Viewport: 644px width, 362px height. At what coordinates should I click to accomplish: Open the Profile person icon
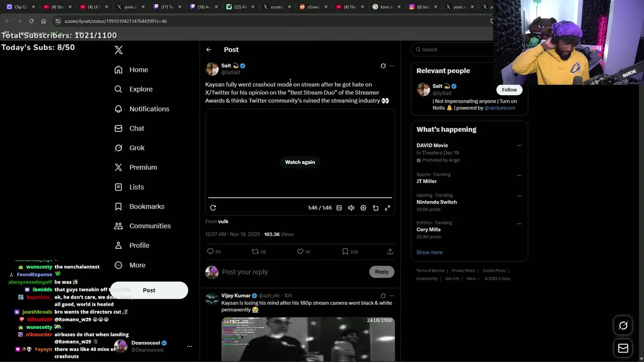(x=118, y=245)
